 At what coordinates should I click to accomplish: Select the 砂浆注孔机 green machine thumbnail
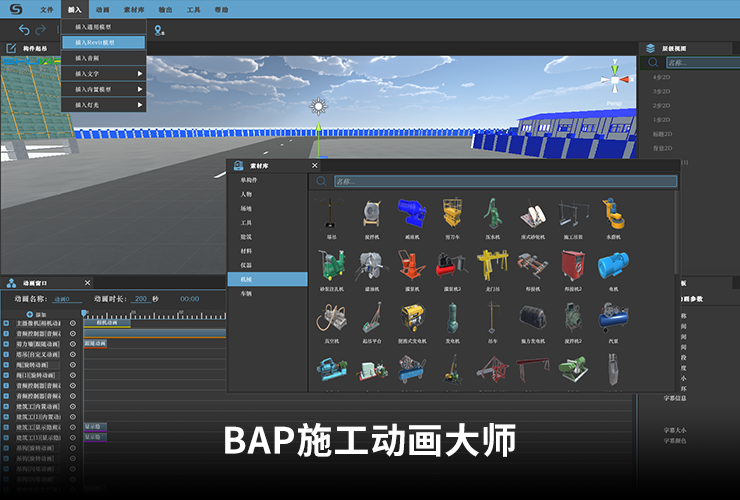point(331,265)
